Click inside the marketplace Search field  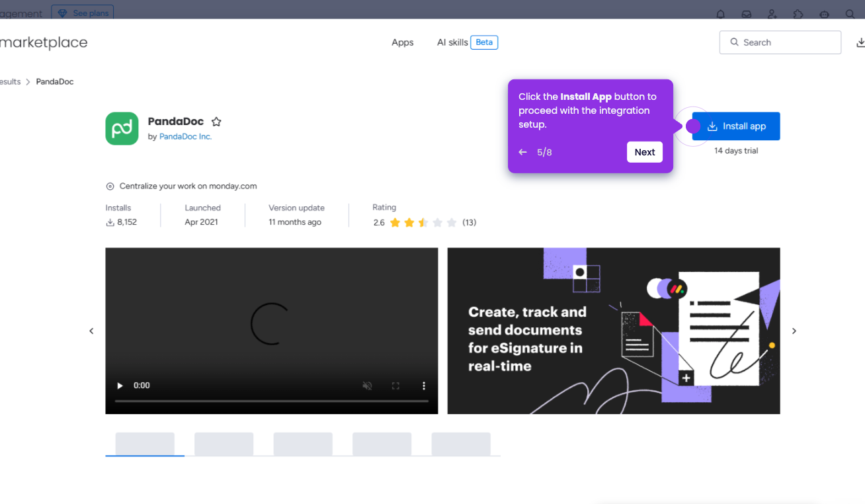click(780, 42)
